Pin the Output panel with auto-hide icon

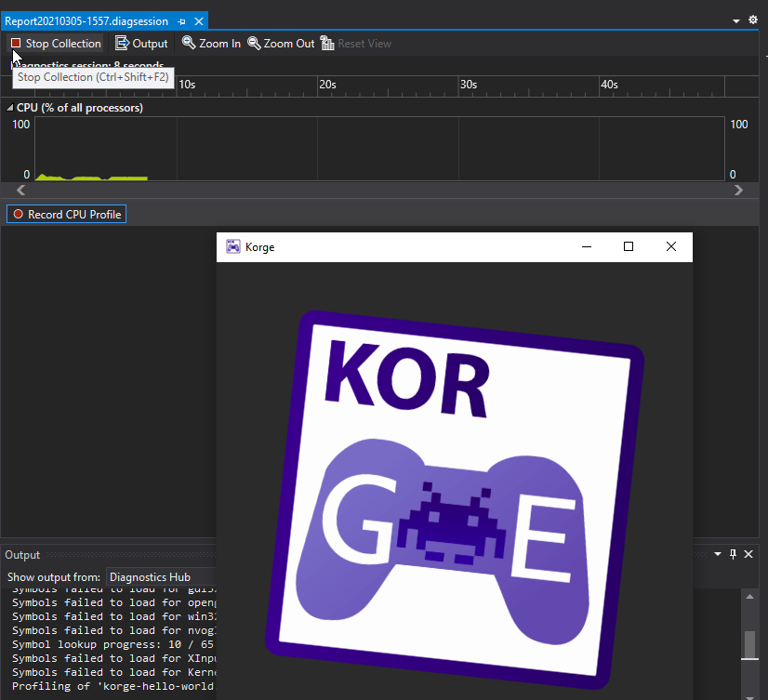point(733,555)
